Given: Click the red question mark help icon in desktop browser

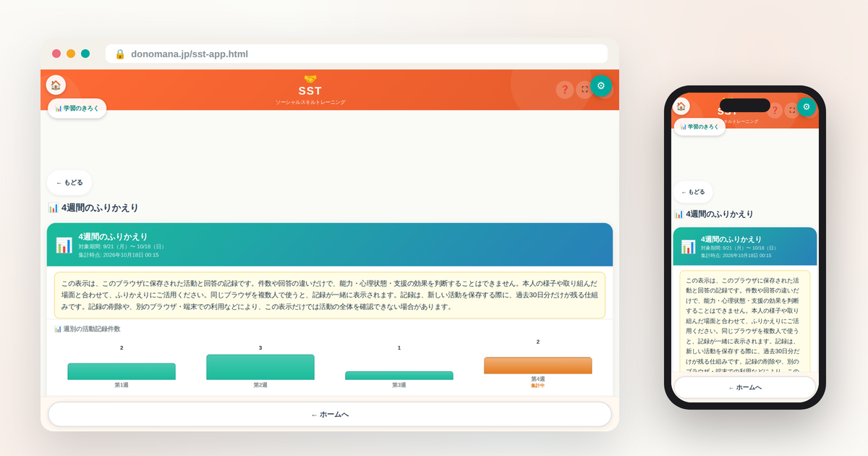Looking at the screenshot, I should coord(565,90).
